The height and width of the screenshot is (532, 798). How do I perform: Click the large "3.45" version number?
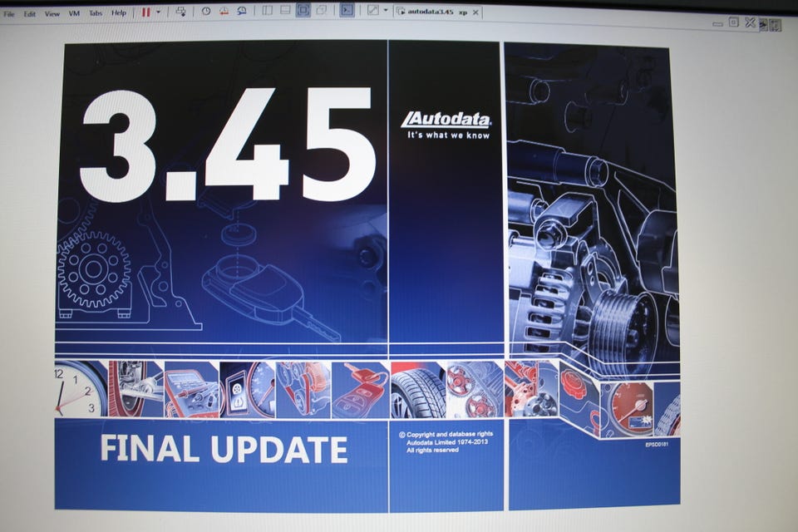(x=228, y=144)
